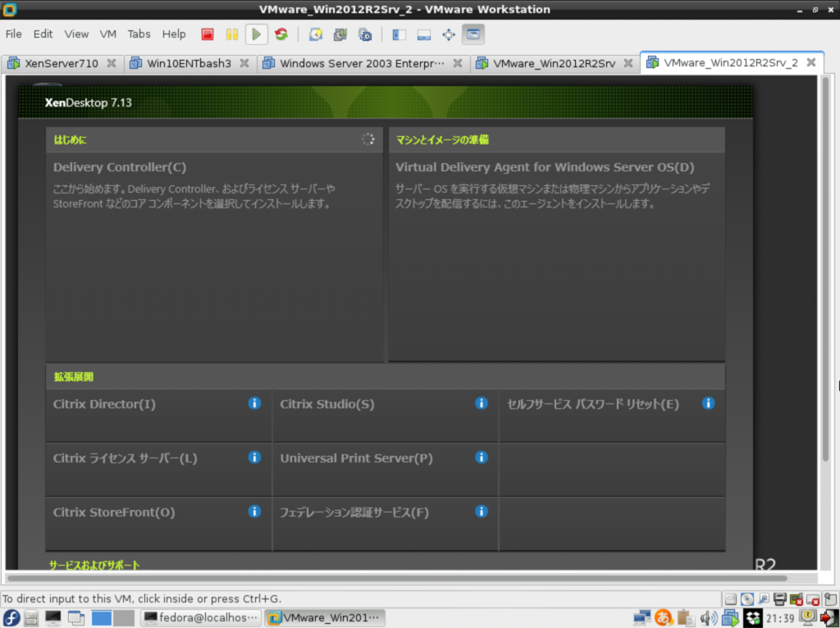Click info icon for フェデレーション認証サービス
This screenshot has height=628, width=840.
coord(482,512)
